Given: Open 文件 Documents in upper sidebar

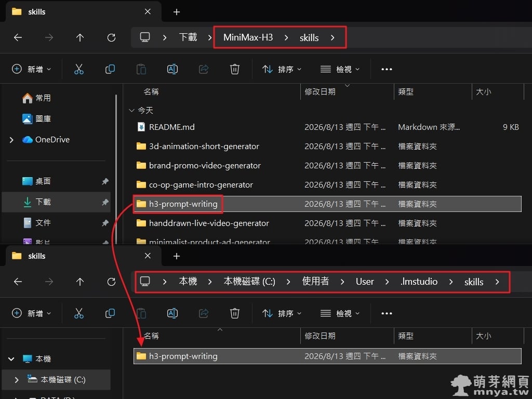Looking at the screenshot, I should tap(37, 222).
